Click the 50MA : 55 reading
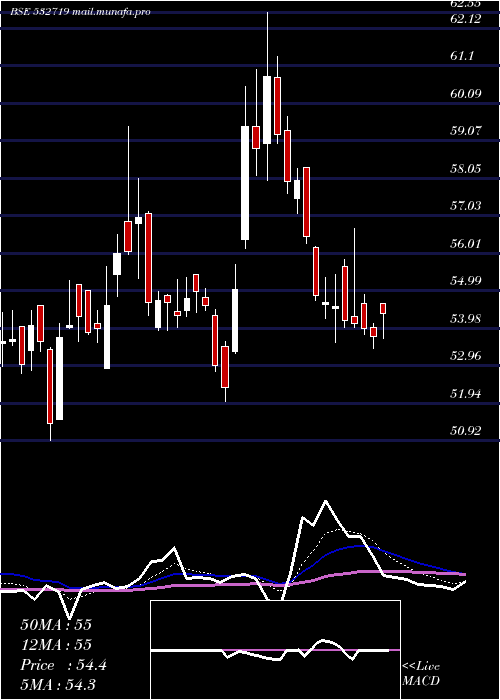This screenshot has width=500, height=700. [x=56, y=625]
